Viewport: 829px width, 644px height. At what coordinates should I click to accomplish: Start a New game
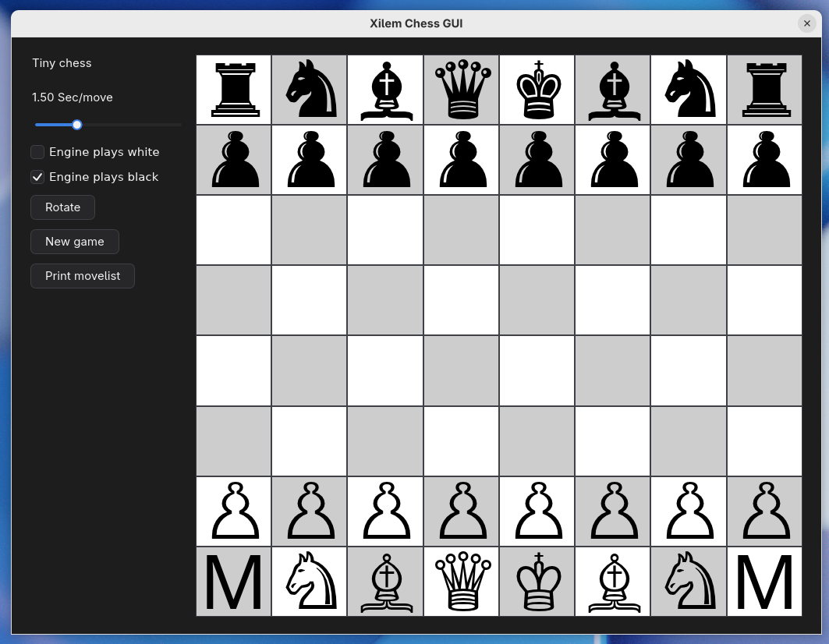tap(75, 242)
